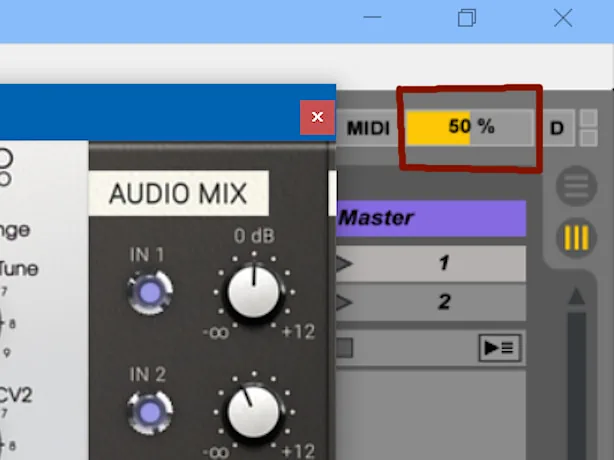This screenshot has width=614, height=460.
Task: Click the lower small square beside D button
Action: click(x=589, y=138)
